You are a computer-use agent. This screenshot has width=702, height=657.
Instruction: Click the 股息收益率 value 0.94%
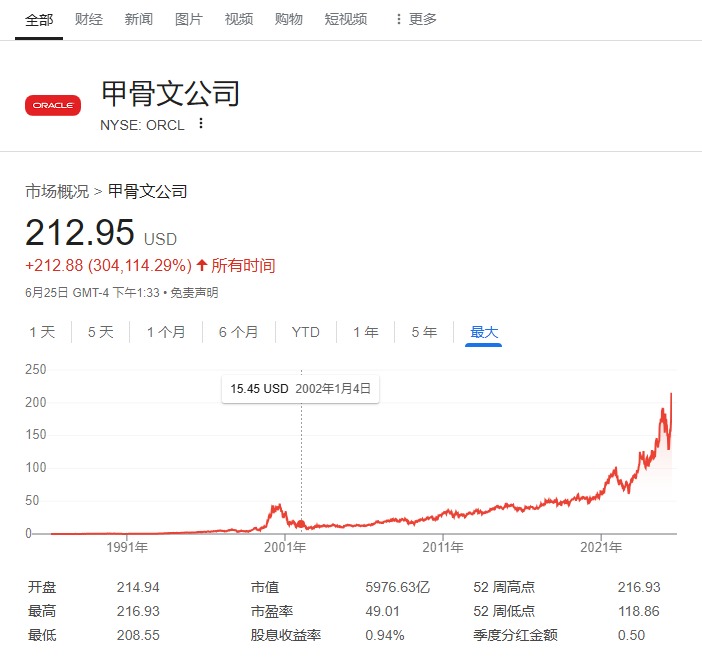(x=385, y=635)
